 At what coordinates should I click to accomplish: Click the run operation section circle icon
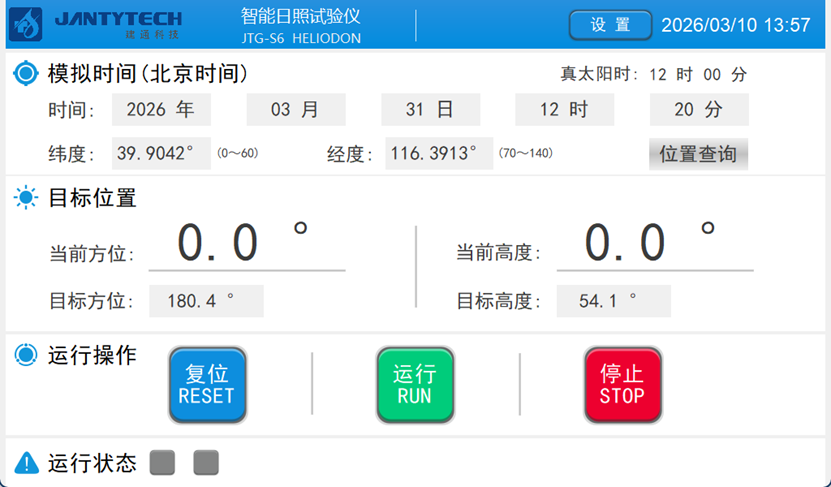[x=25, y=355]
